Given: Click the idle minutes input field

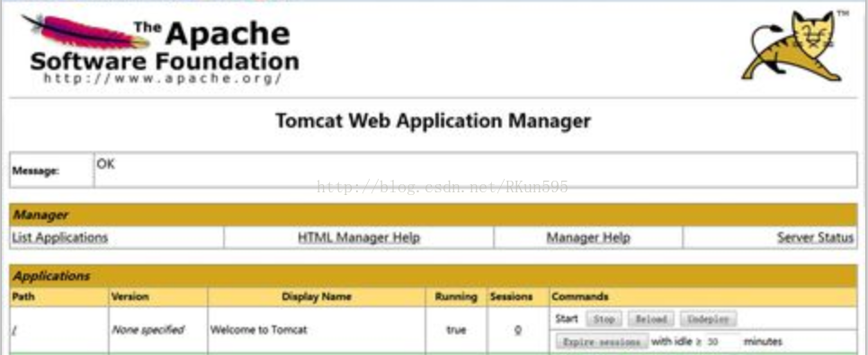Looking at the screenshot, I should [722, 342].
